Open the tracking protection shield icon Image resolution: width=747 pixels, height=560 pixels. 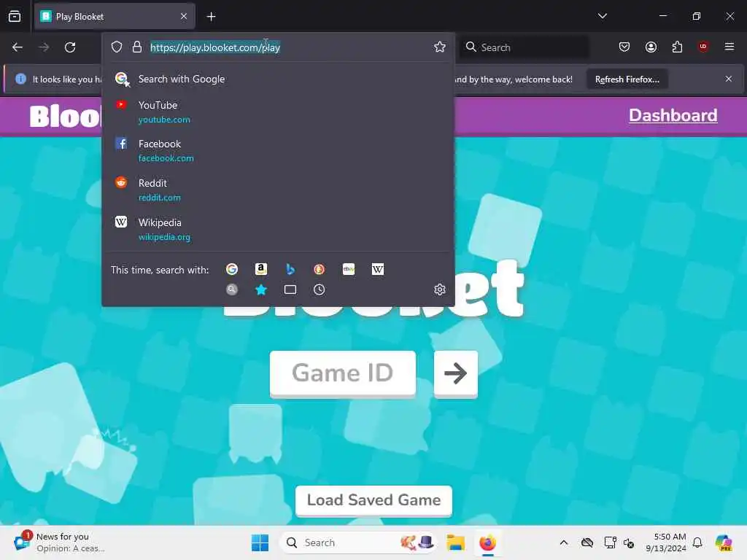pyautogui.click(x=117, y=47)
